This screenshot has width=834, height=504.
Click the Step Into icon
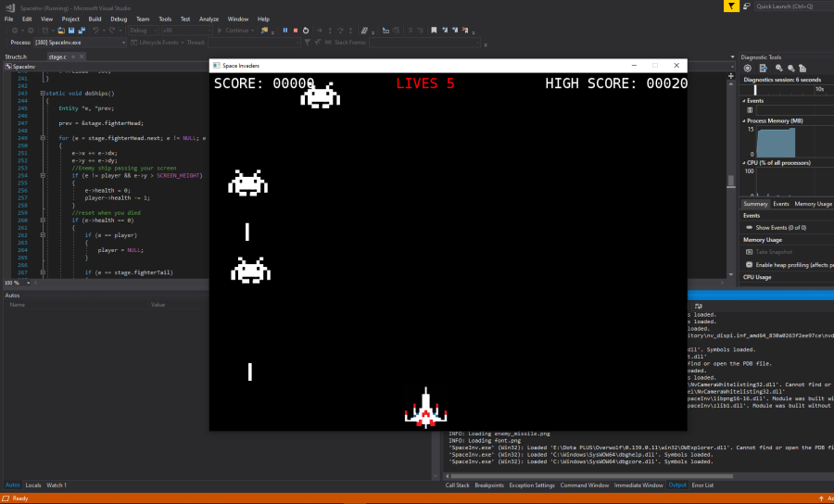(330, 31)
